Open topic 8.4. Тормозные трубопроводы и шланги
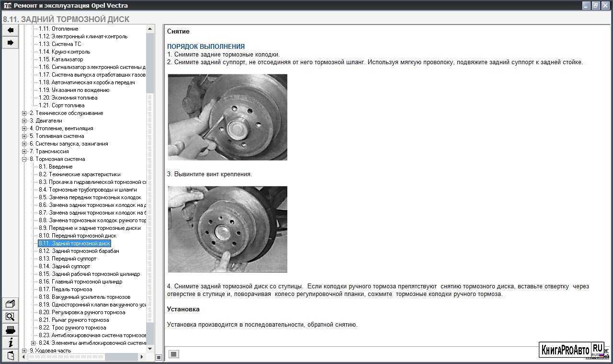Image resolution: width=613 pixels, height=364 pixels. pyautogui.click(x=88, y=190)
